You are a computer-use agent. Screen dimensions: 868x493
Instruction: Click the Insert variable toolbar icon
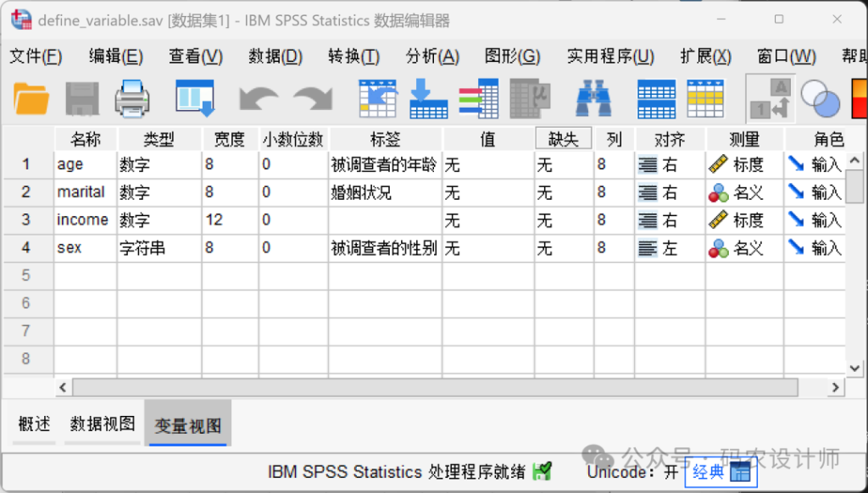tap(705, 99)
